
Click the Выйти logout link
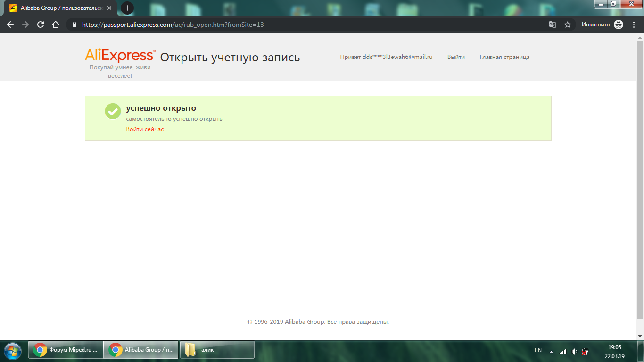(x=456, y=57)
